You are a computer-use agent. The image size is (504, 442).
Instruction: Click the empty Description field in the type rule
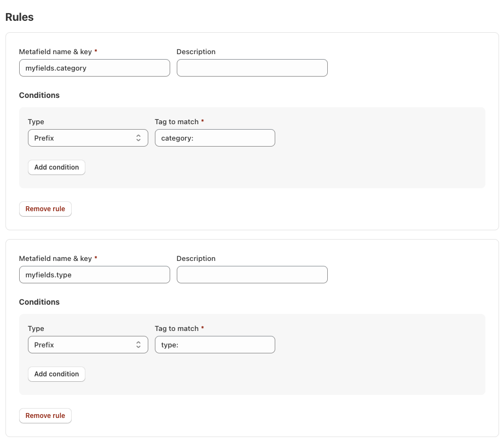[x=252, y=275]
